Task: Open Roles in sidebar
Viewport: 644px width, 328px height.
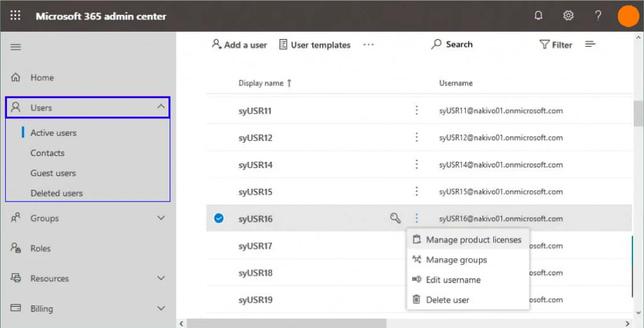Action: pos(40,248)
